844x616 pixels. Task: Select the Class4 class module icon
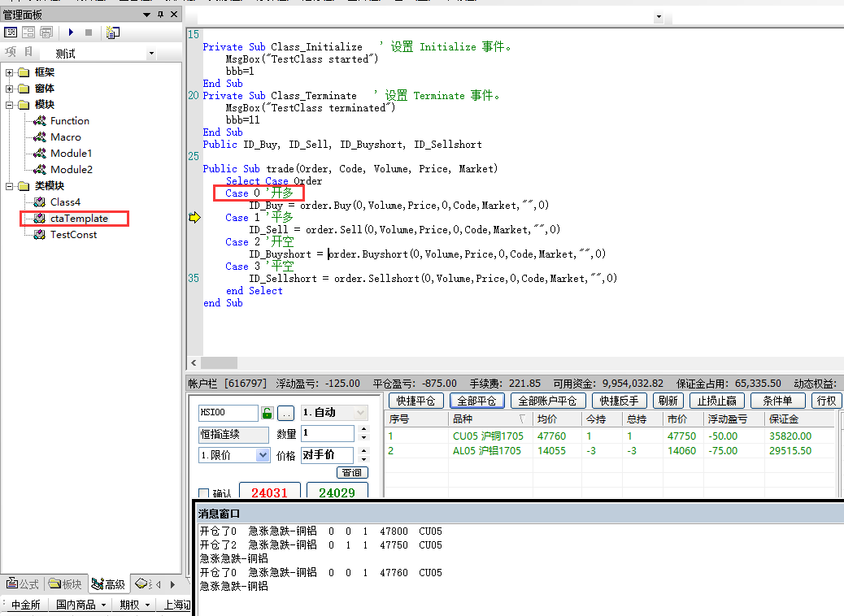click(39, 202)
